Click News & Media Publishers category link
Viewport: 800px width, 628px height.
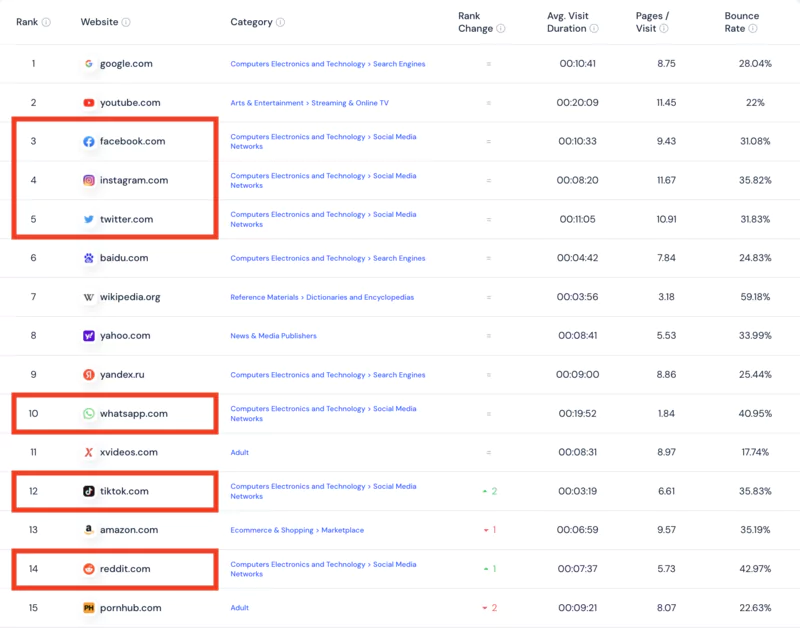[273, 336]
